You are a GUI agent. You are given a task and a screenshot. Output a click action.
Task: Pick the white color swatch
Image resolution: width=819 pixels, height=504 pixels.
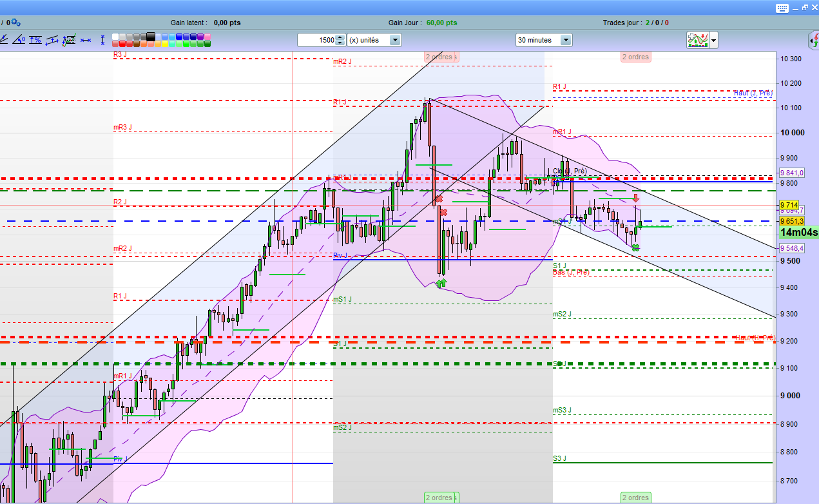(x=115, y=37)
